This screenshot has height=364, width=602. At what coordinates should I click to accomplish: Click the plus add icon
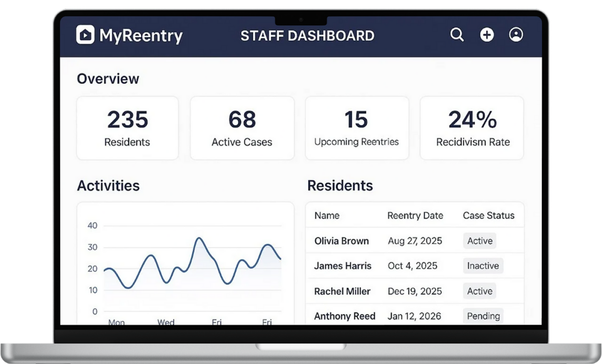(487, 35)
